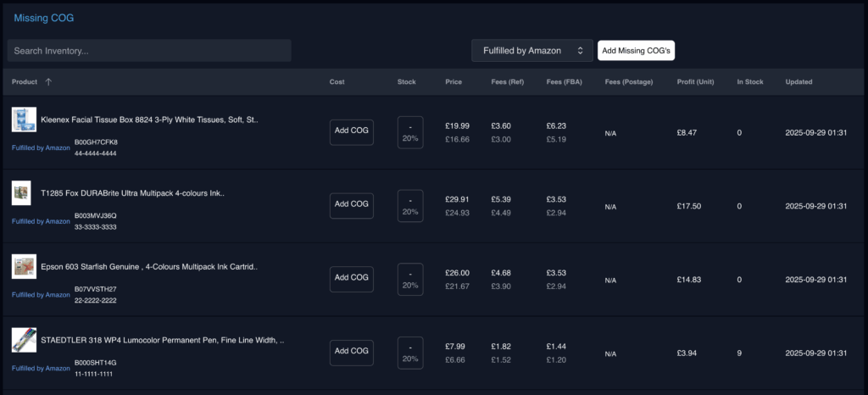Viewport: 868px width, 395px height.
Task: Add COG for Epson 603 Starfish cartridge
Action: click(351, 278)
